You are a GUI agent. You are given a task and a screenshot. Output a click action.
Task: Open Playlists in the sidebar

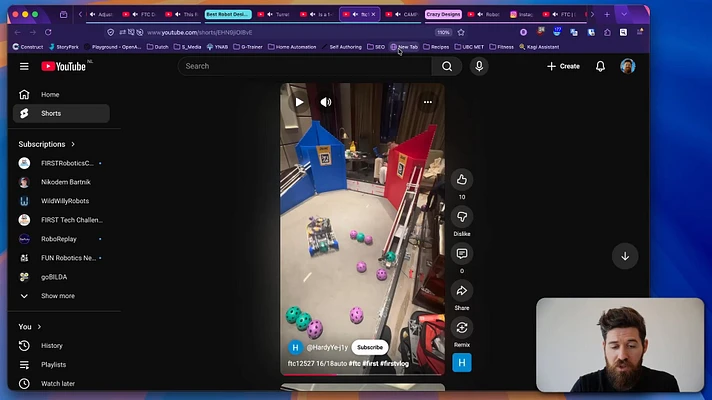point(61,365)
